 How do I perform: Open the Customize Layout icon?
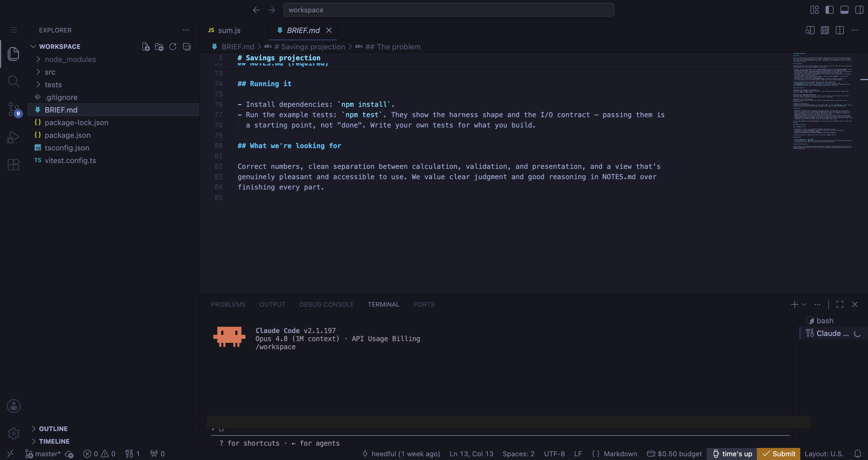coord(814,10)
